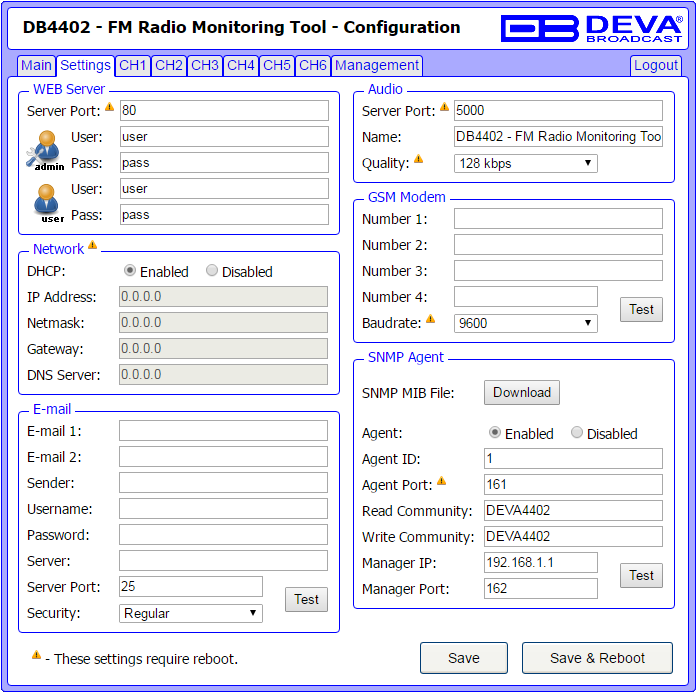Click the Audio Server Port field
This screenshot has width=697, height=693.
point(558,110)
